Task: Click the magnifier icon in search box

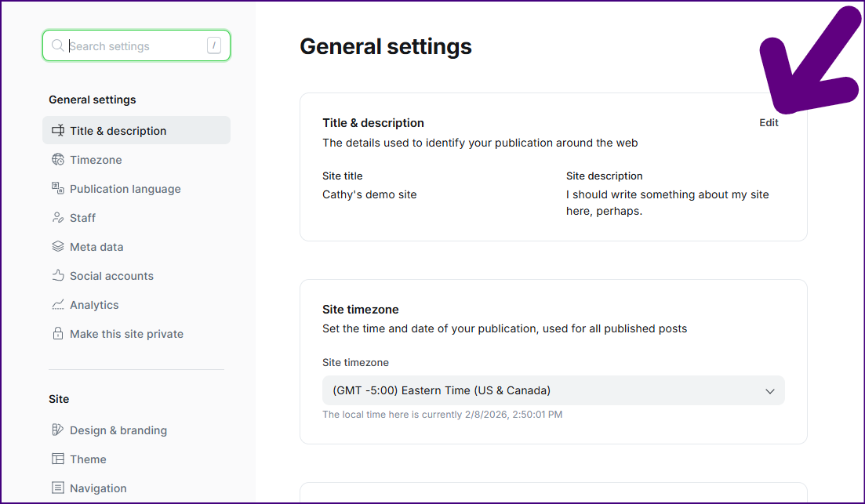Action: pos(57,46)
